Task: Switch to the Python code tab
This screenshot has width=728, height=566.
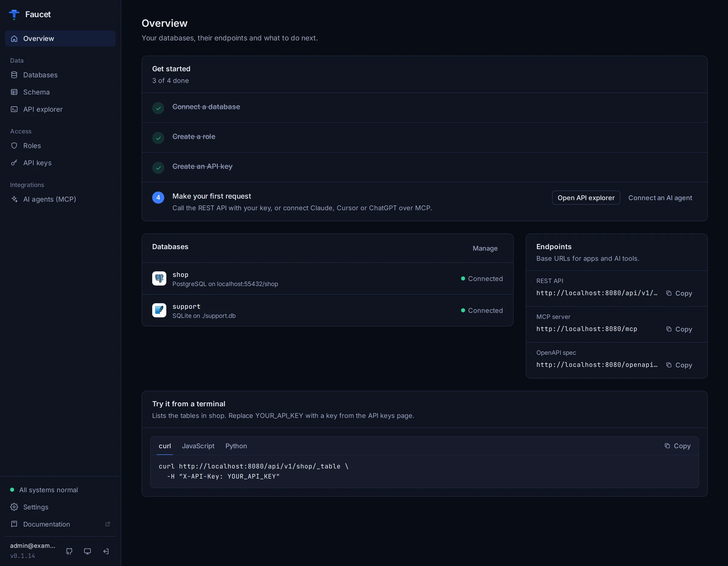Action: 236,446
